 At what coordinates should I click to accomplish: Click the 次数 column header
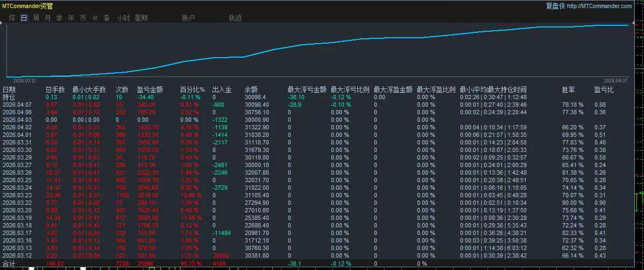(122, 89)
